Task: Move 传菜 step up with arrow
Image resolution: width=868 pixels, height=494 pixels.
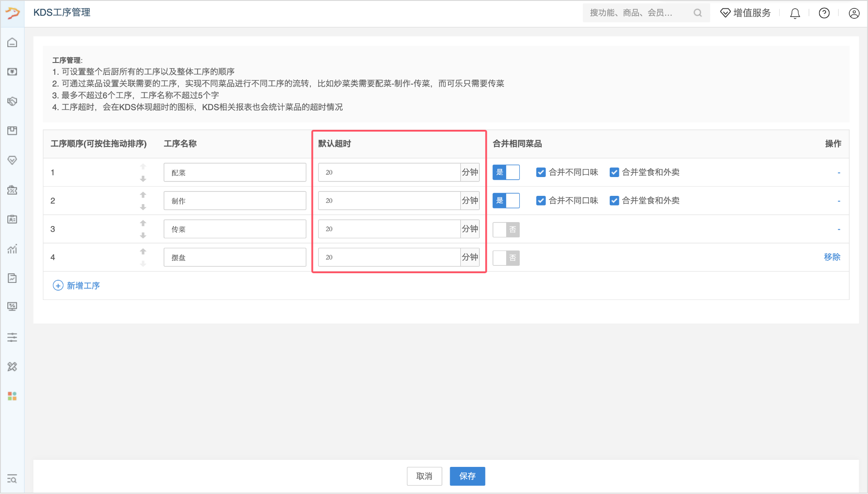Action: tap(143, 223)
